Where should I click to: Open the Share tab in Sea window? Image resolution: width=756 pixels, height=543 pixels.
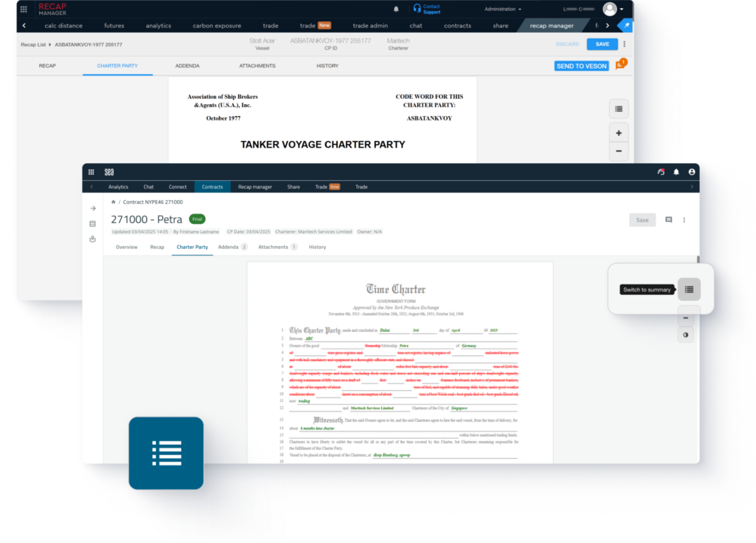click(x=294, y=187)
